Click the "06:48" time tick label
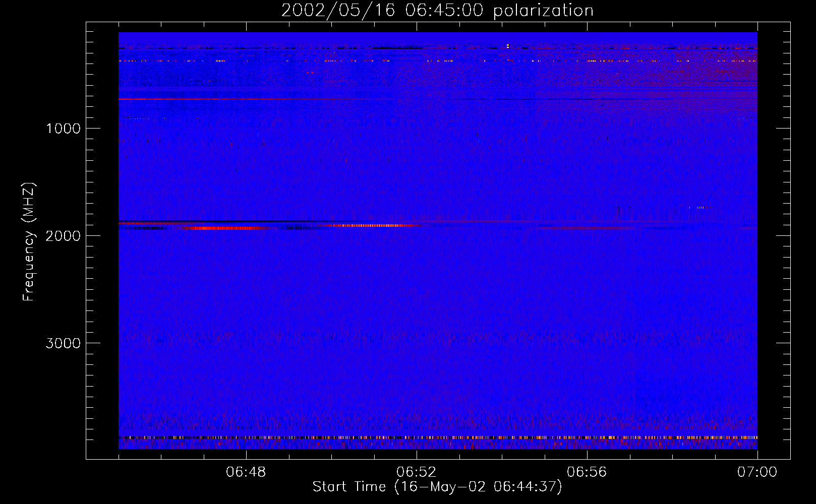This screenshot has width=816, height=504. pos(246,472)
